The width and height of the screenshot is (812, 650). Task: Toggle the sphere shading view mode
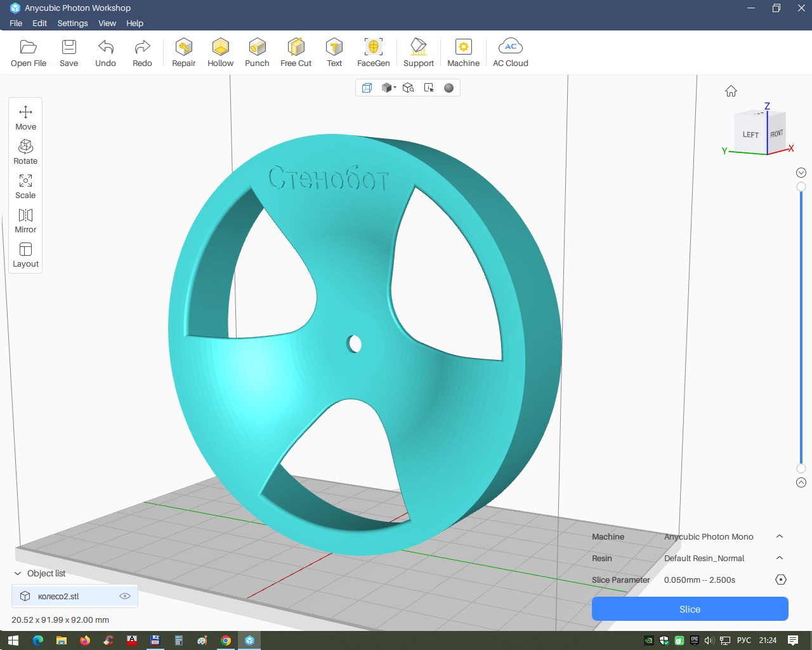pos(449,88)
